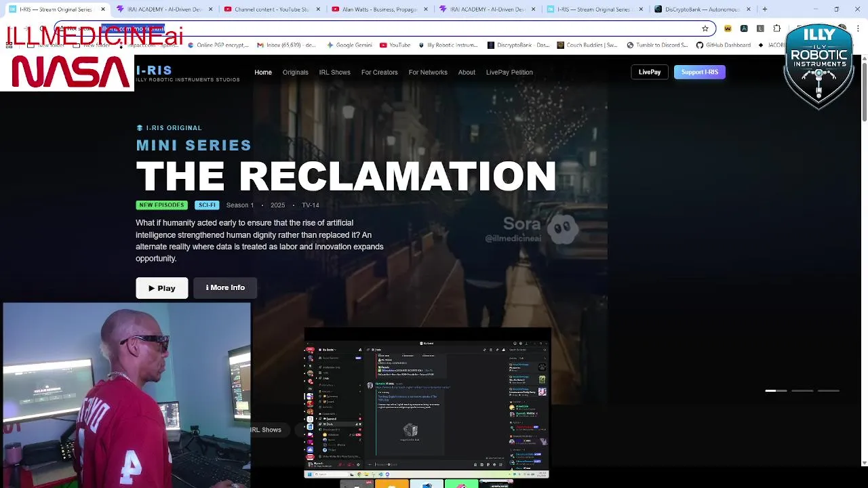Play The Reclamation series
The width and height of the screenshot is (868, 488).
[x=162, y=288]
